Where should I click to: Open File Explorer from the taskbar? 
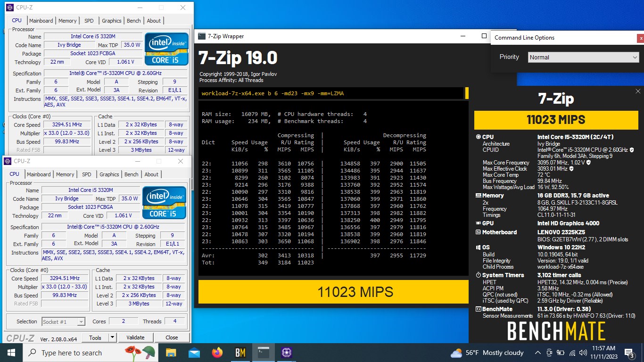point(171,353)
